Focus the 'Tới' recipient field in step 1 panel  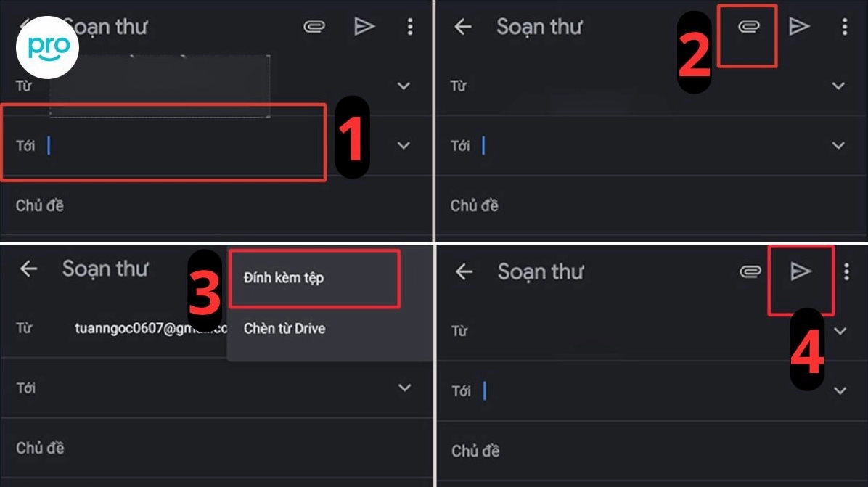tap(174, 146)
